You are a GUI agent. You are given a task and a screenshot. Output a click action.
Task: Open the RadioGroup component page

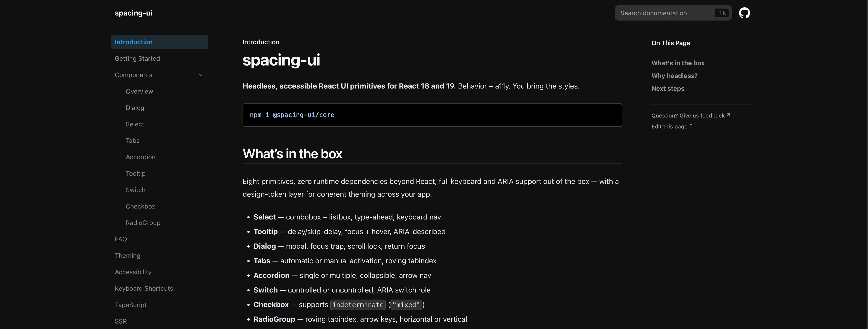tap(143, 223)
